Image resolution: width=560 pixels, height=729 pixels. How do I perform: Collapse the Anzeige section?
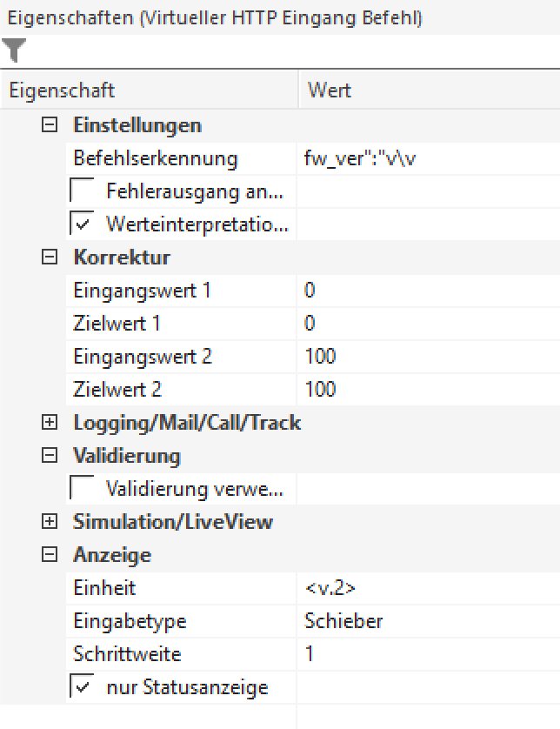[x=50, y=555]
